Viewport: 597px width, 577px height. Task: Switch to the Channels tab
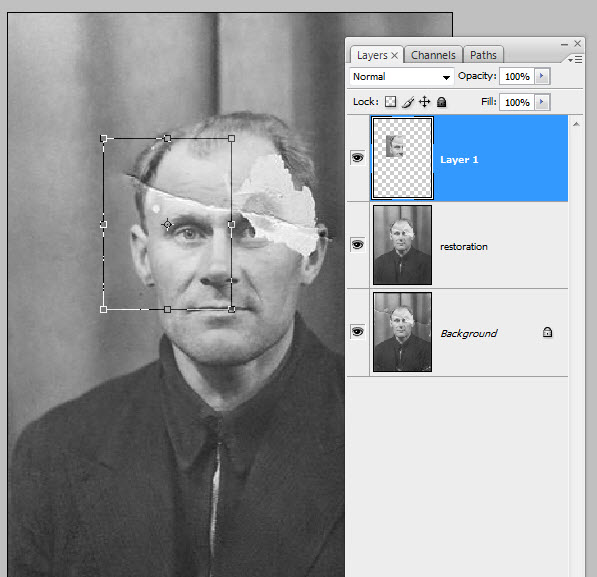click(x=433, y=55)
